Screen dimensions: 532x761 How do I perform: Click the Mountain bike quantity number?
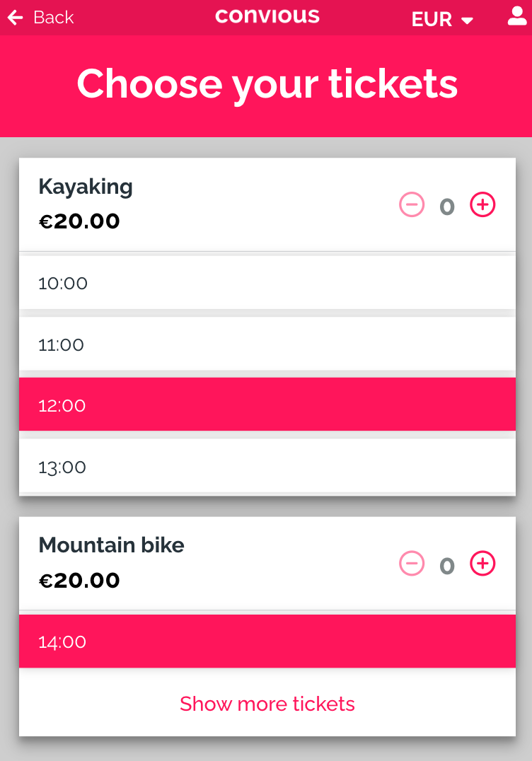[447, 566]
